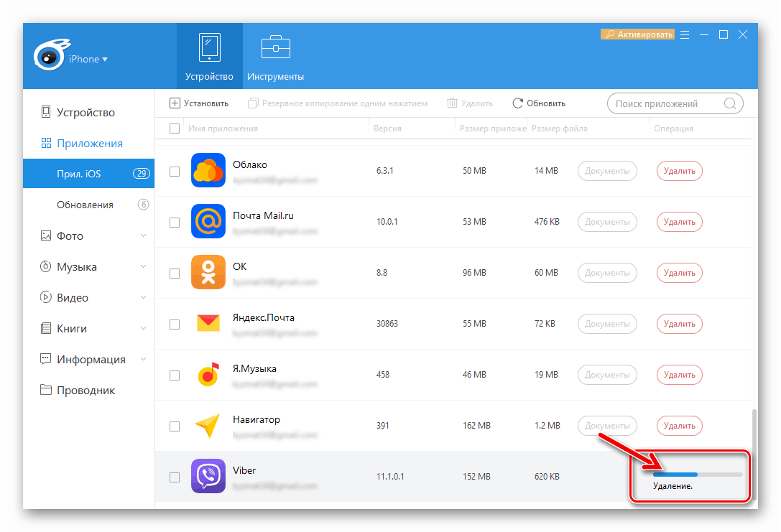The width and height of the screenshot is (781, 532).
Task: Expand the Видео section chevron
Action: pyautogui.click(x=144, y=298)
